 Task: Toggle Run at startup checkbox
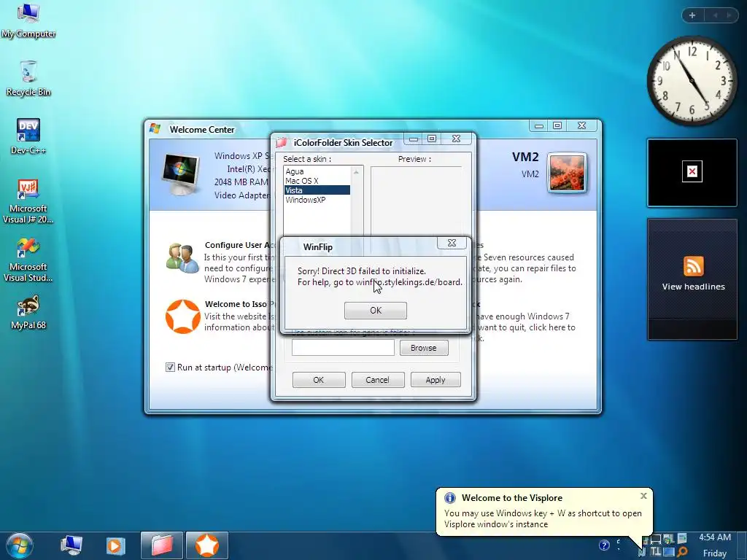coord(170,367)
